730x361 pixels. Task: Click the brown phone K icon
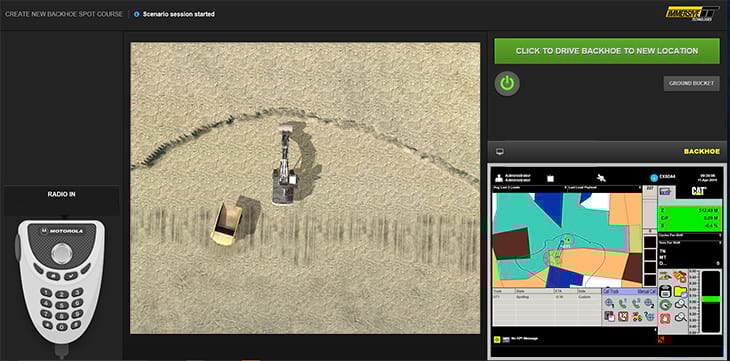623,316
